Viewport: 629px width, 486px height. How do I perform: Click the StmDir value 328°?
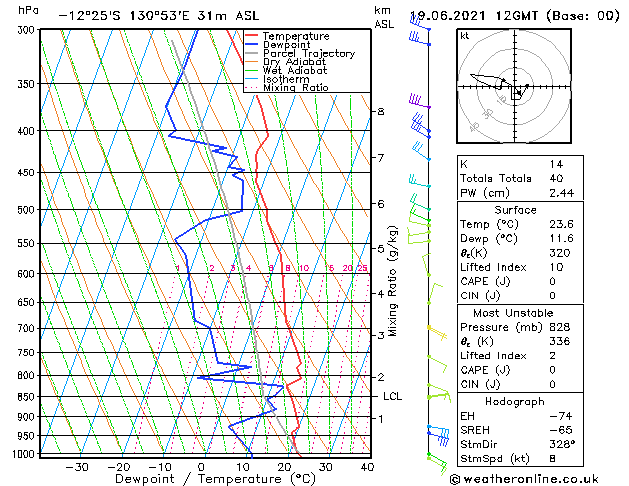[562, 444]
